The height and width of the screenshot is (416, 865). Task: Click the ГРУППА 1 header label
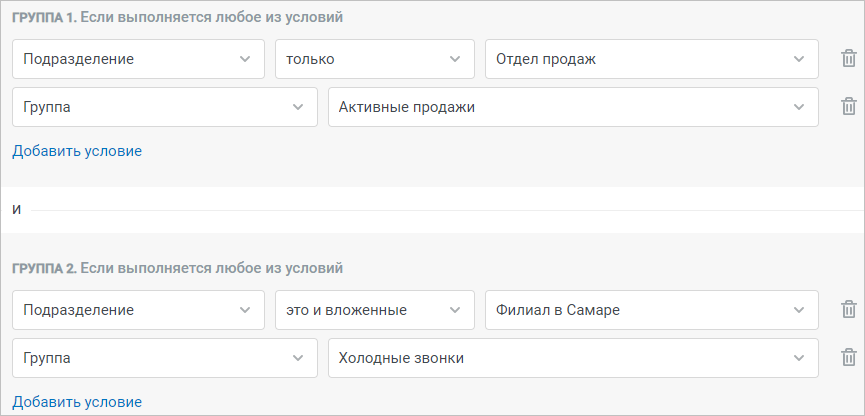point(45,18)
